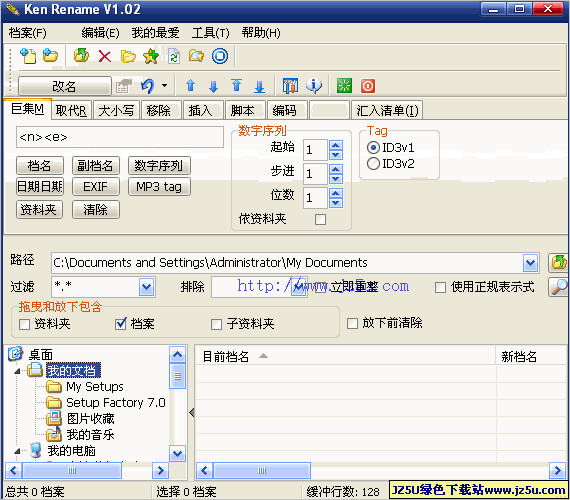
Task: Select 我的电脑 in the folder tree
Action: (x=72, y=451)
